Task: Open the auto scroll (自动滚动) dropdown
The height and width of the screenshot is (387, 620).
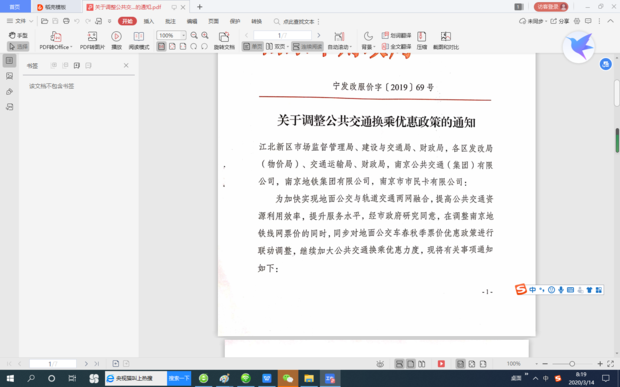Action: [x=339, y=41]
